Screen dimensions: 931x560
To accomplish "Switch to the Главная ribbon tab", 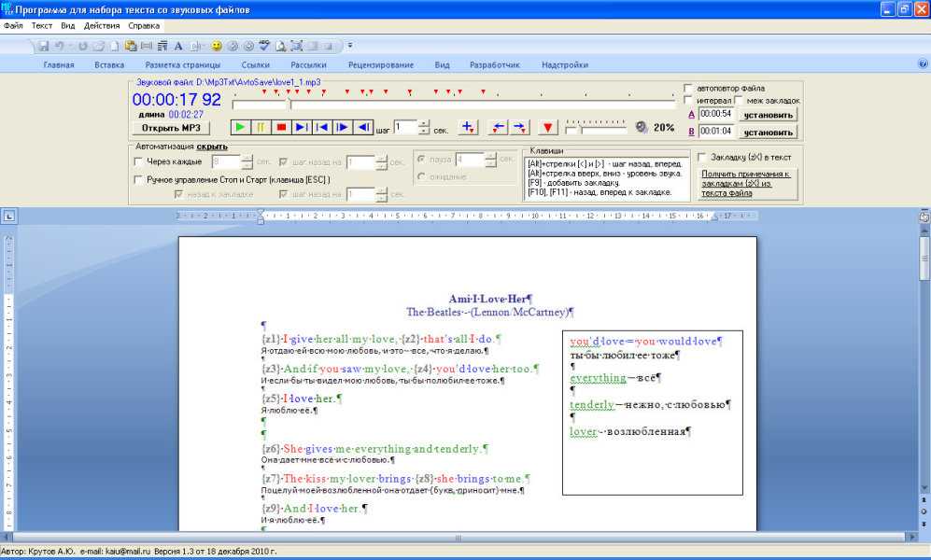I will click(59, 64).
